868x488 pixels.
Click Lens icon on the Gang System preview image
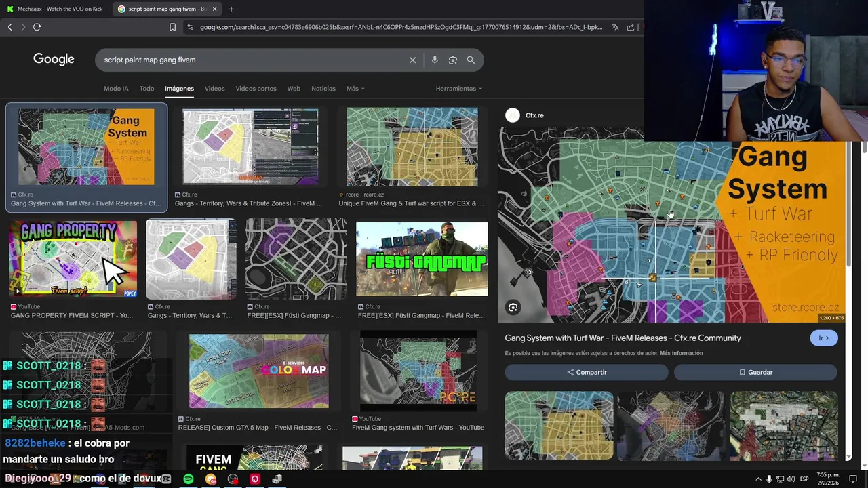tap(513, 308)
